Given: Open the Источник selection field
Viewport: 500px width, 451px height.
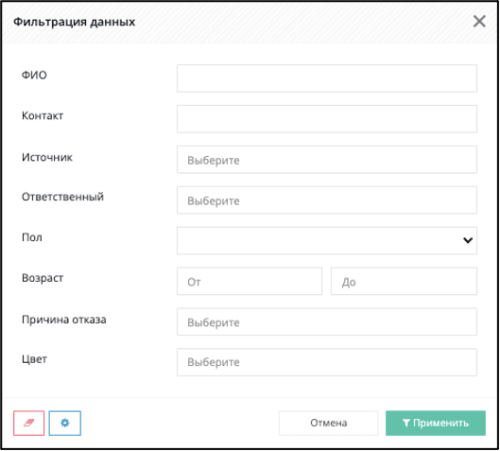Looking at the screenshot, I should [327, 160].
